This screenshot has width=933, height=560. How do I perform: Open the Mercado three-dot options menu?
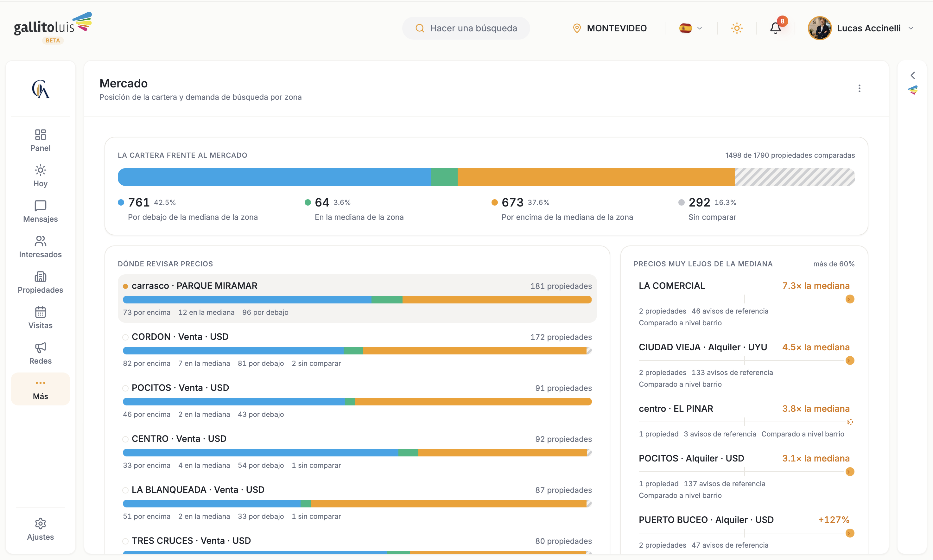pos(860,88)
